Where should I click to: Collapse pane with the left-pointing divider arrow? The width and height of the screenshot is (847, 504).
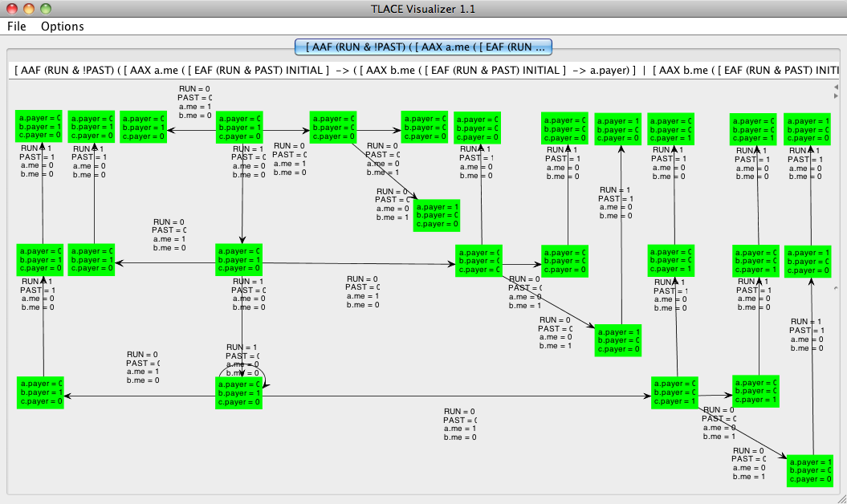(836, 87)
